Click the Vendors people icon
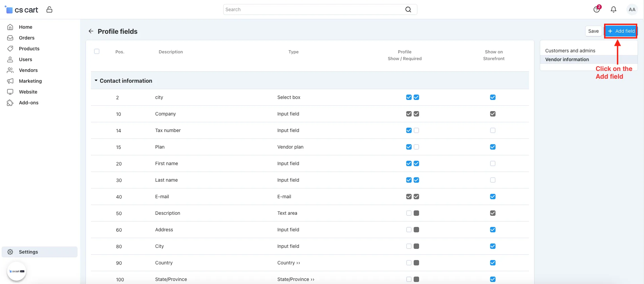Viewport: 644px width, 284px height. pos(10,70)
